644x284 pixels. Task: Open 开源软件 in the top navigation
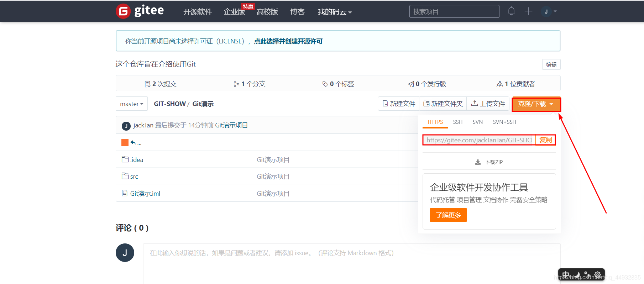198,12
